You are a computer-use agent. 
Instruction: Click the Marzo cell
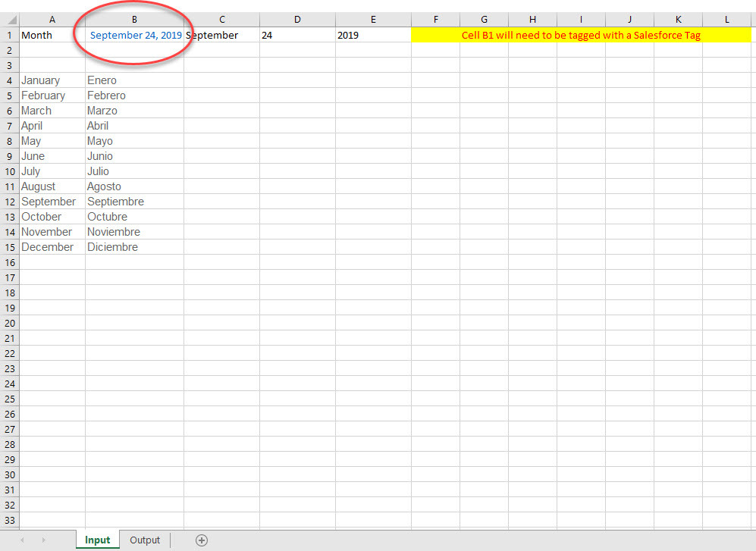pyautogui.click(x=134, y=111)
